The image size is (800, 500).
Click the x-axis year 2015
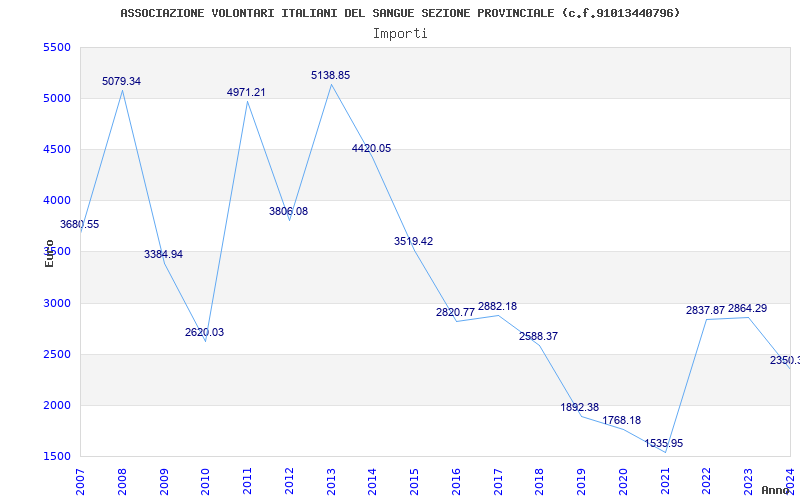click(414, 482)
